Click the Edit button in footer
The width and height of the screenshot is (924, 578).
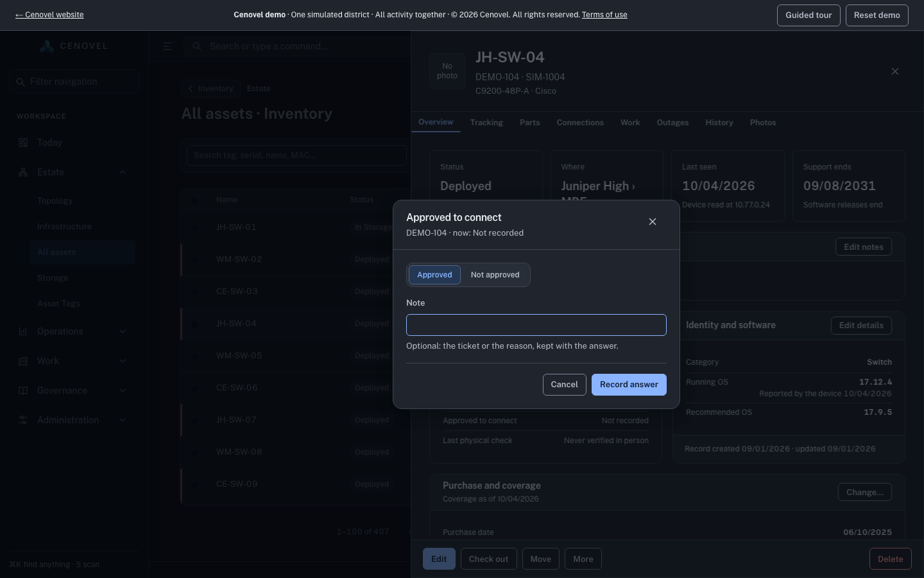click(439, 559)
